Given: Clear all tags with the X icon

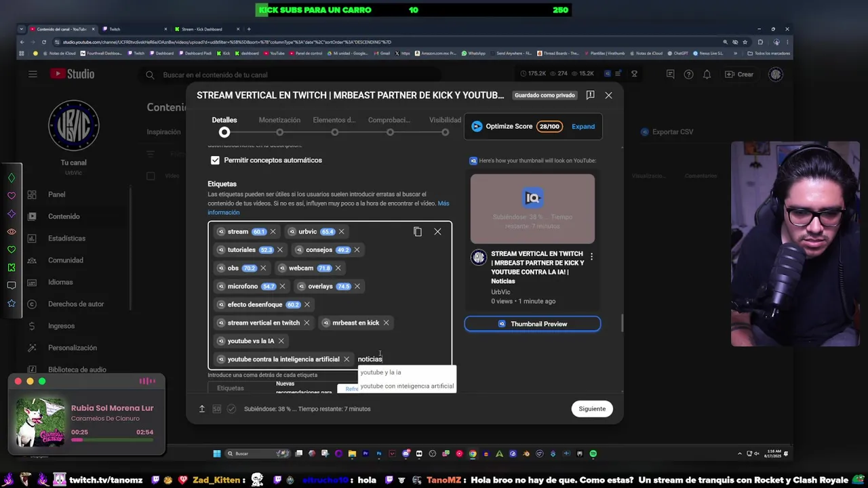Looking at the screenshot, I should click(x=437, y=232).
